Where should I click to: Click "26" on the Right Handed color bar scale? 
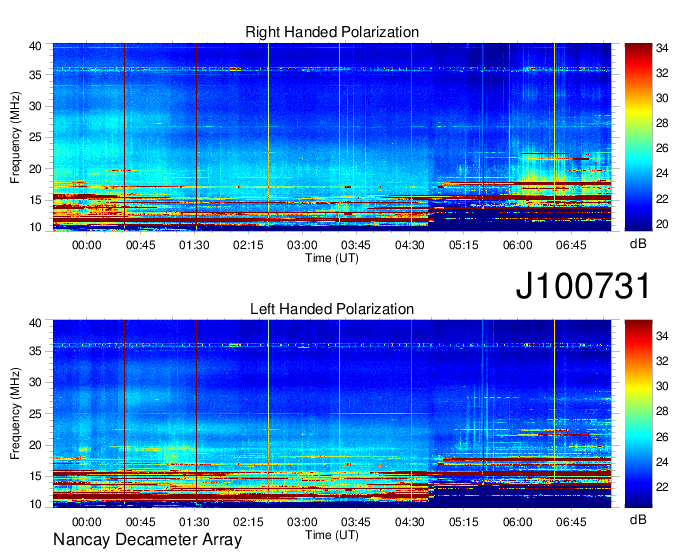[662, 149]
